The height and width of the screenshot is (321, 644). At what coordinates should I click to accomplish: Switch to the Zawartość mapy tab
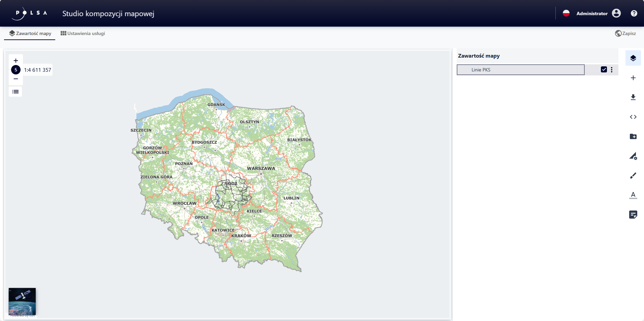(x=30, y=33)
